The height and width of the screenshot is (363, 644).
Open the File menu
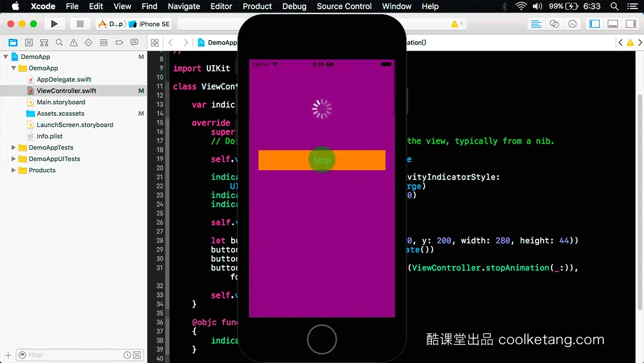pos(72,6)
